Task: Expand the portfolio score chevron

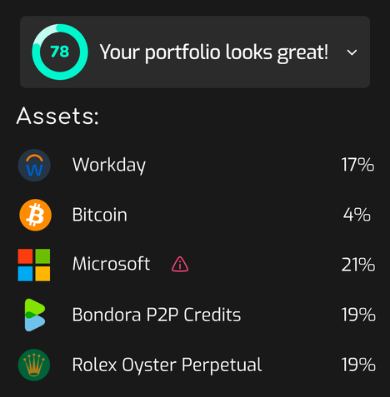Action: 352,52
